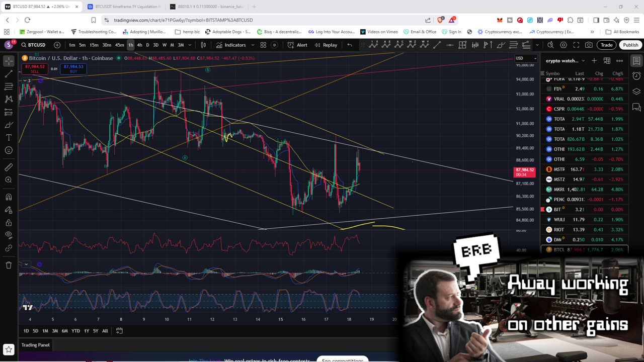Open the go-to-date calendar icon
This screenshot has height=362, width=644.
pyautogui.click(x=119, y=331)
